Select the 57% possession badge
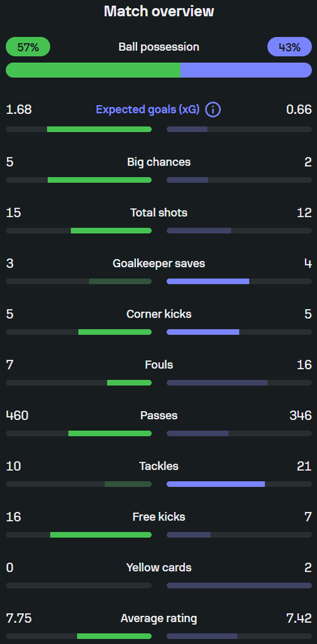The image size is (317, 644). 28,47
